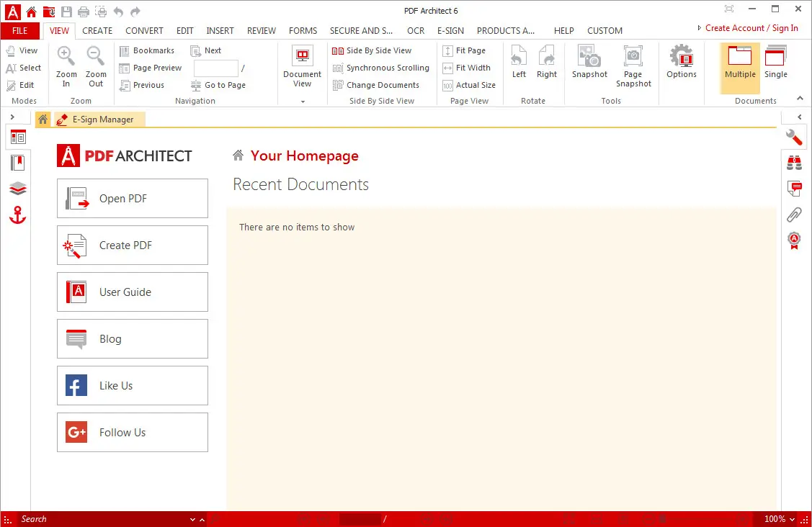Click Fit Width in Page View
Viewport: 812px width, 527px height.
(467, 68)
